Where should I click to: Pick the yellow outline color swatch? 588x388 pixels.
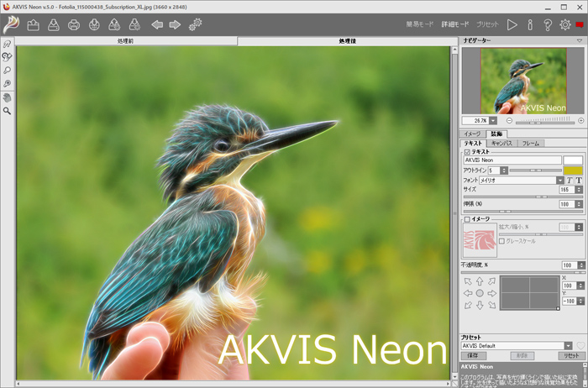573,170
